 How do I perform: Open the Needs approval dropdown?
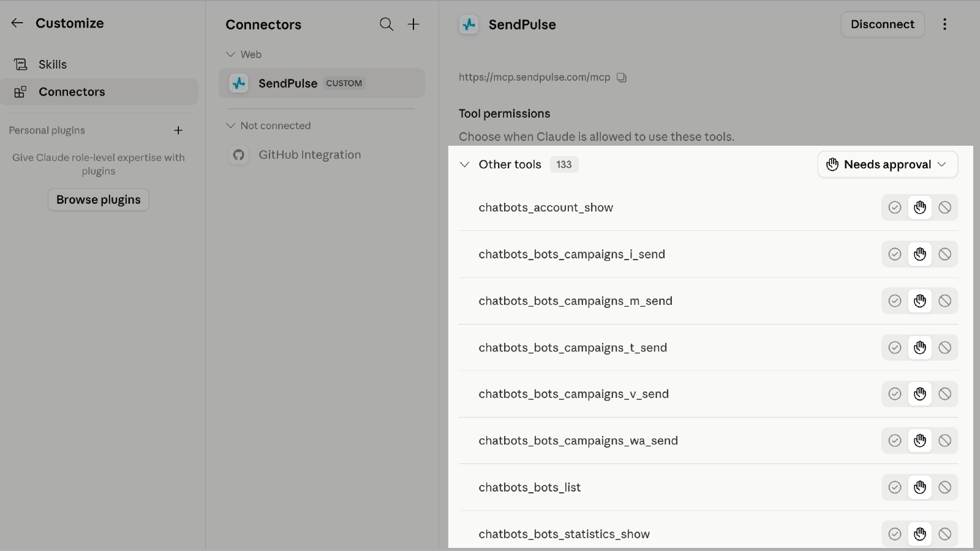tap(888, 165)
